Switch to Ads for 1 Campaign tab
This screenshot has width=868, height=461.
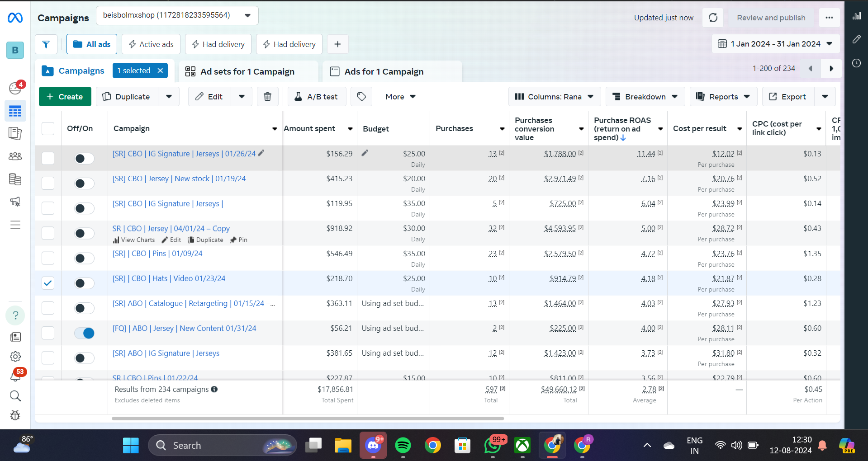(x=392, y=71)
